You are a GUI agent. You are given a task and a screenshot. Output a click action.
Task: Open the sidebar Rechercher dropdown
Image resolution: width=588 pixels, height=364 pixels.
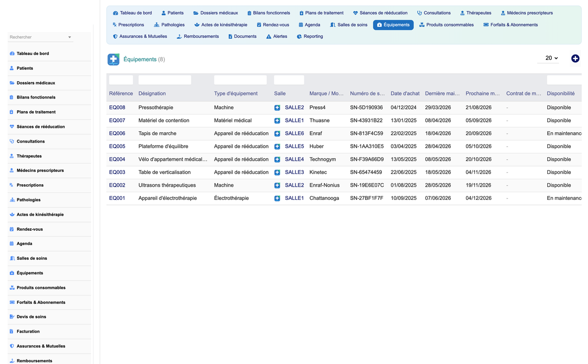(x=41, y=37)
